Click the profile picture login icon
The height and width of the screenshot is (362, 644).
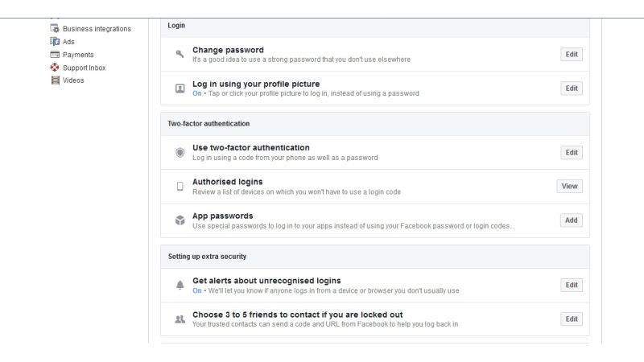[180, 88]
